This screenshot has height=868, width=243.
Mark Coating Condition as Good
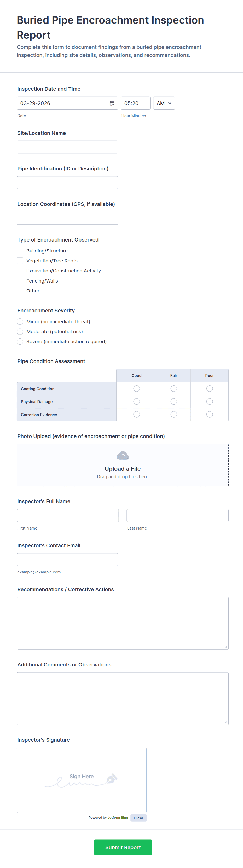click(x=136, y=388)
